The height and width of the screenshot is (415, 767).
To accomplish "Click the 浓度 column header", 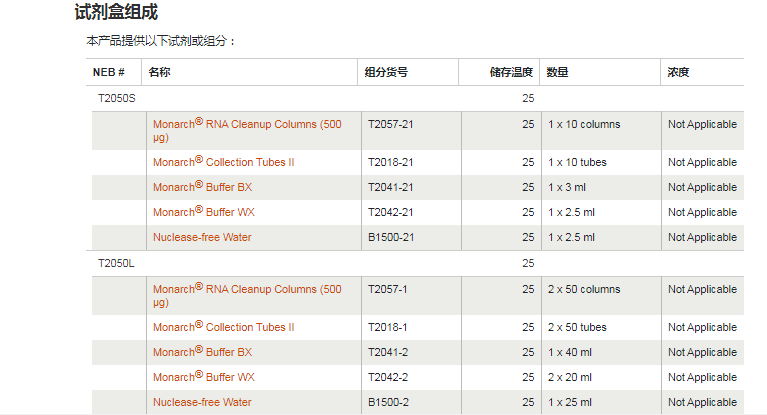I will click(x=678, y=73).
